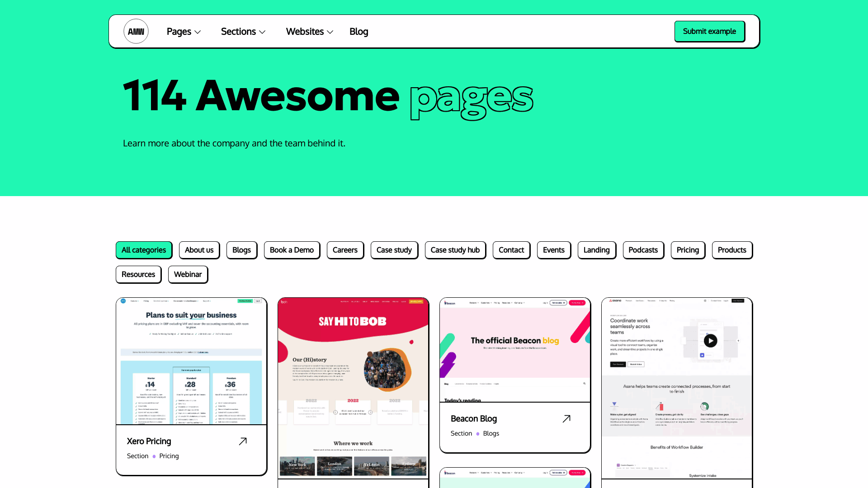The height and width of the screenshot is (488, 868).
Task: Click the Submit example button
Action: pyautogui.click(x=709, y=31)
